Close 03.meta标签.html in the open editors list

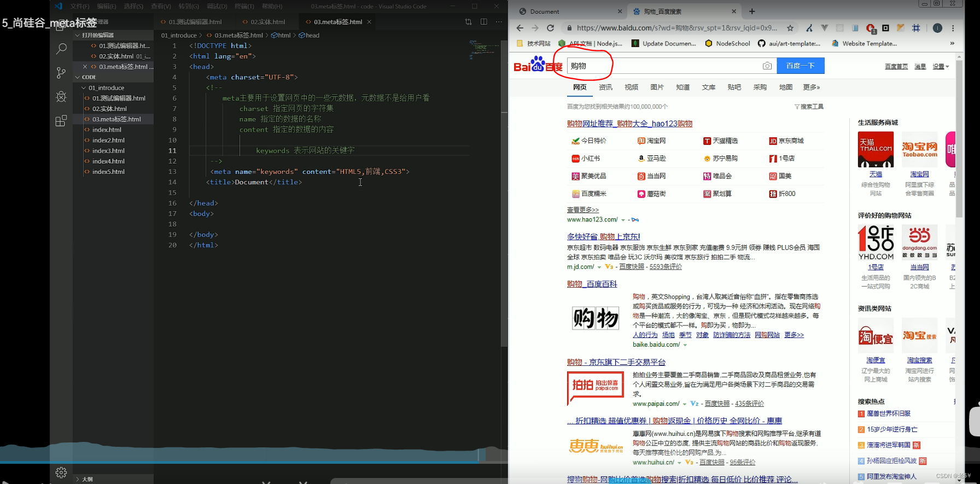85,67
